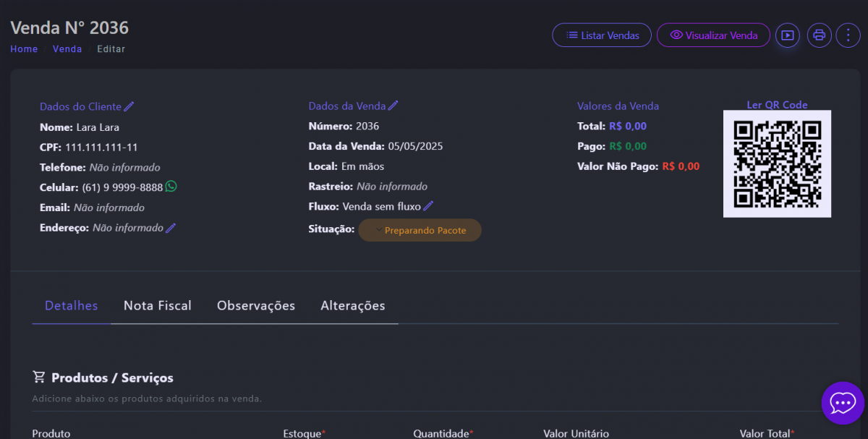
Task: Click the QR code image
Action: [777, 163]
